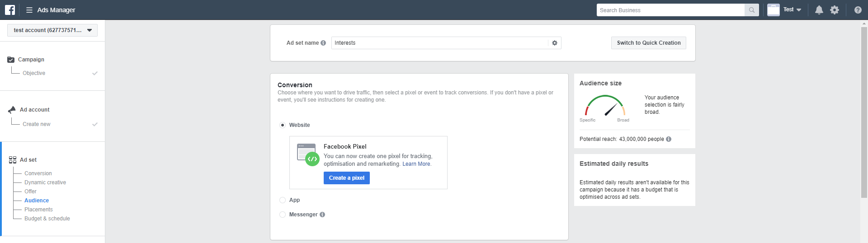Click info icon beside Ad set name

tap(323, 43)
